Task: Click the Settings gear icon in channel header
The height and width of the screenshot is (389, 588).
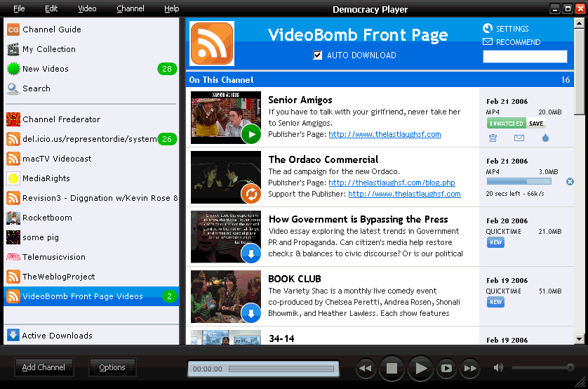Action: (x=488, y=28)
